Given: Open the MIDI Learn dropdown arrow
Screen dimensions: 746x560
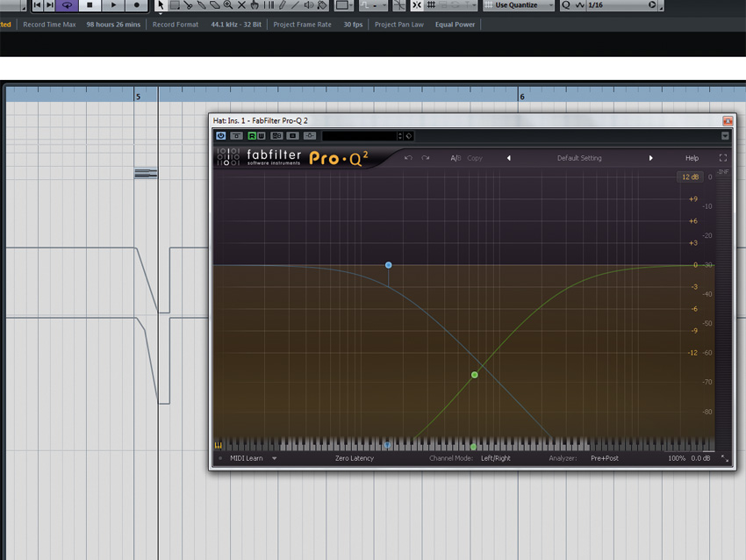Looking at the screenshot, I should click(x=275, y=458).
